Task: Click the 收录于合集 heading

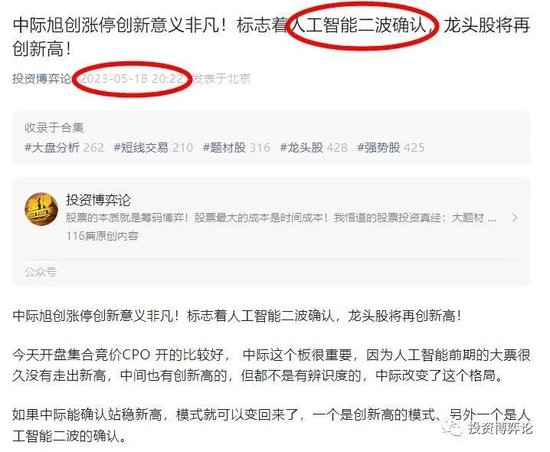Action: click(54, 128)
